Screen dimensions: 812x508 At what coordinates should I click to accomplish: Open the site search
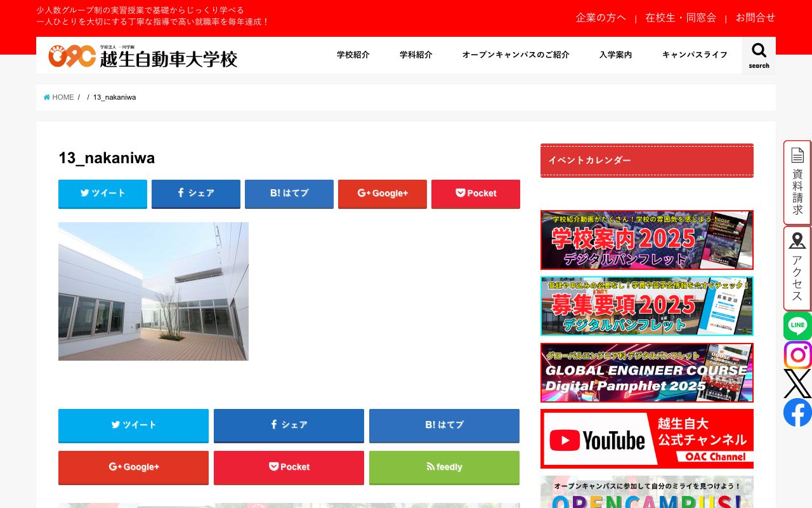coord(759,55)
